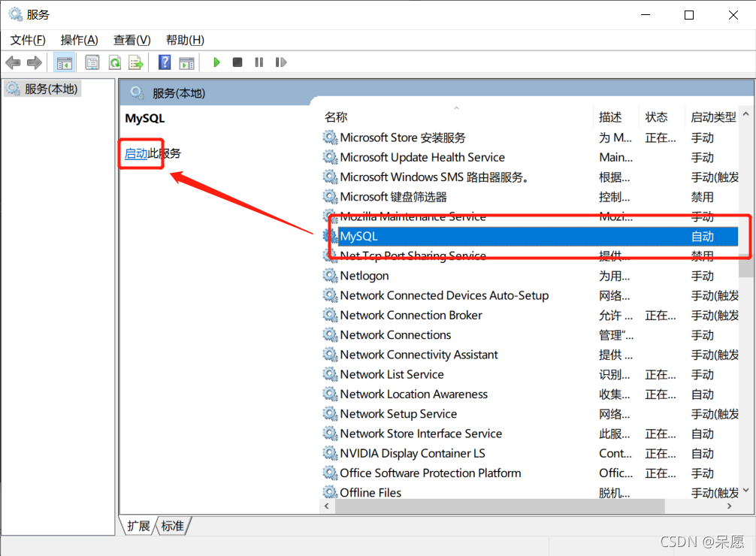
Task: Select NVIDIA Display Container LS row
Action: tap(531, 454)
